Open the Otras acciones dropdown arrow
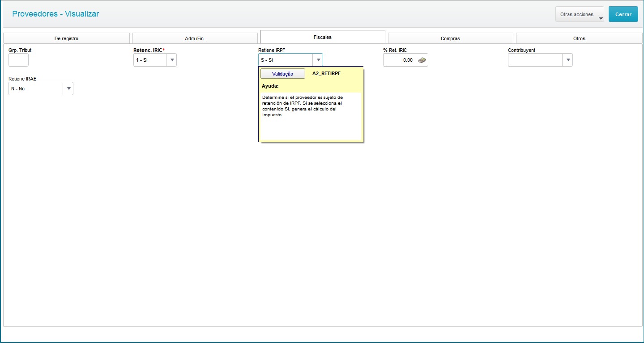644x343 pixels. [x=601, y=19]
